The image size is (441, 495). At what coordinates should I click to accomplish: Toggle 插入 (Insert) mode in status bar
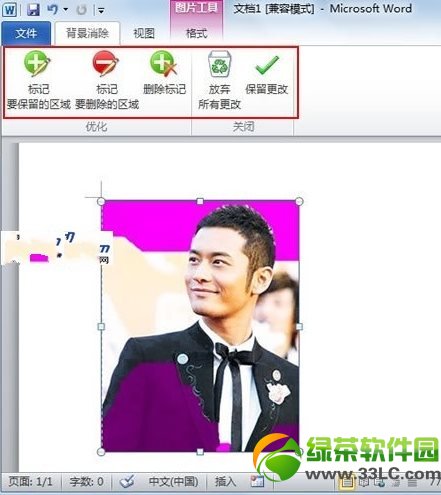[225, 481]
